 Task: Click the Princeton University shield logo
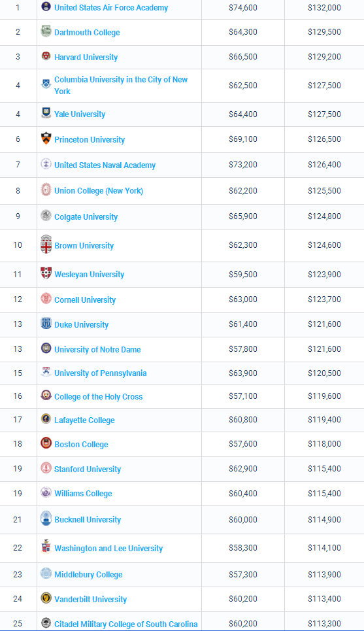(x=46, y=139)
